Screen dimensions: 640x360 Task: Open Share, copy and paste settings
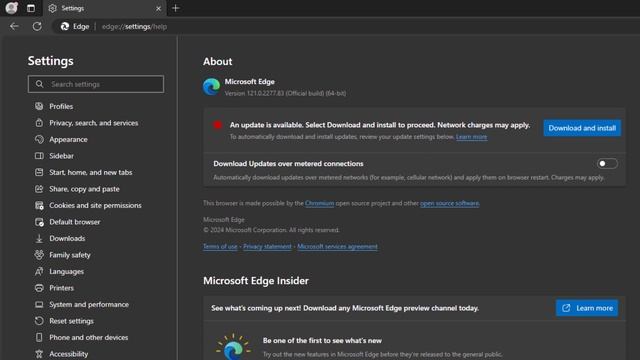pyautogui.click(x=84, y=189)
